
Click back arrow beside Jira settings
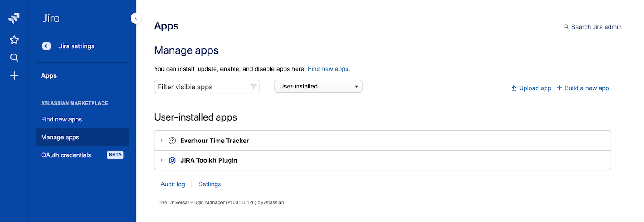pyautogui.click(x=47, y=46)
